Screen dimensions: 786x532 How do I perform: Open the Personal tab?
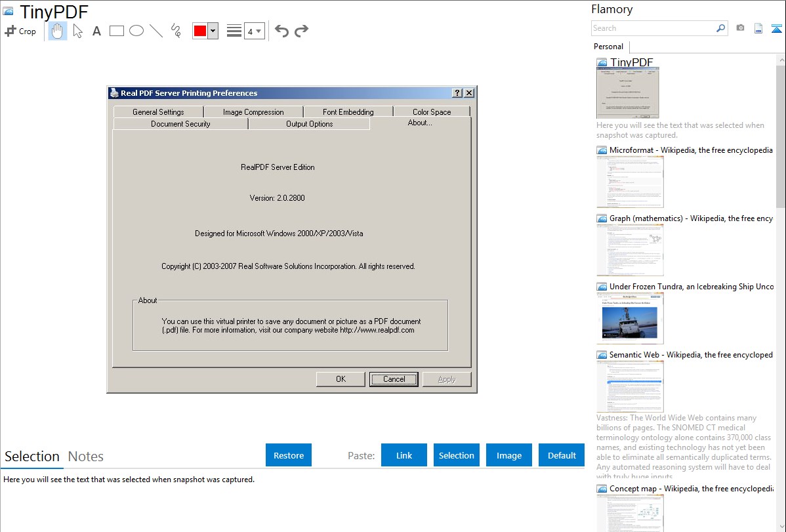pos(609,47)
